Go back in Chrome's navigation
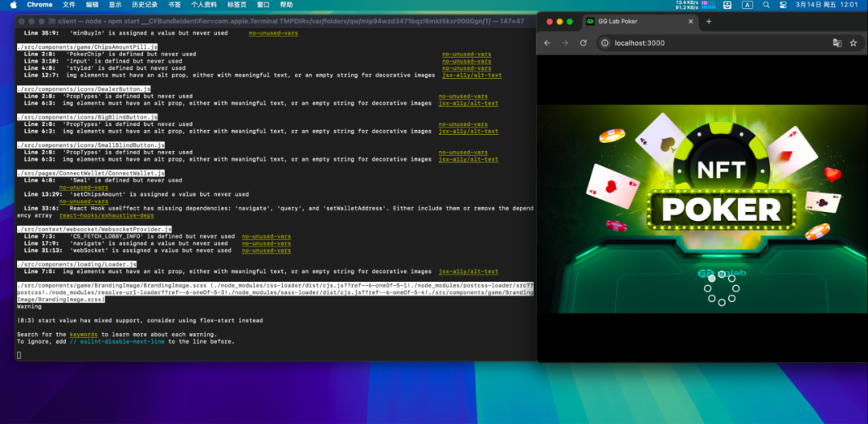 point(547,43)
